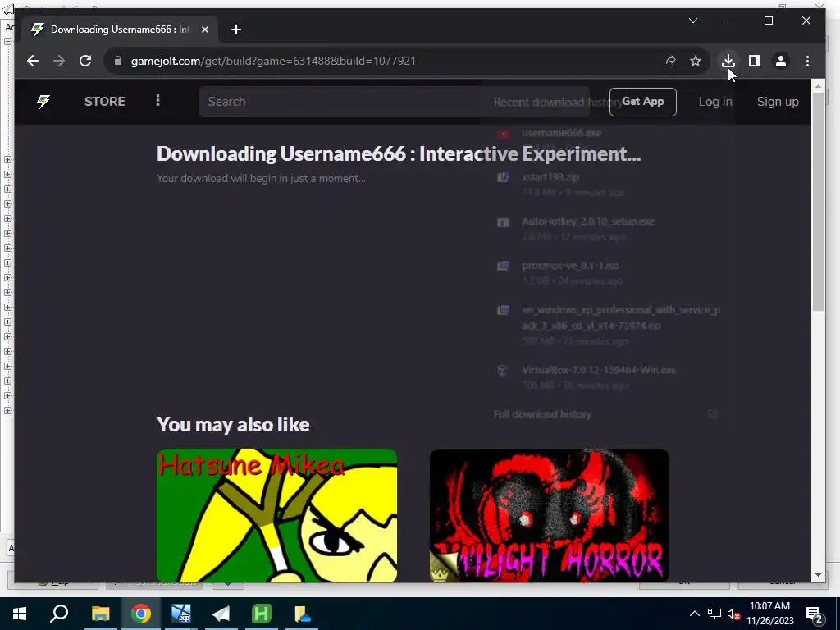Click the muted volume tray icon
Image resolution: width=840 pixels, height=630 pixels.
pyautogui.click(x=733, y=614)
